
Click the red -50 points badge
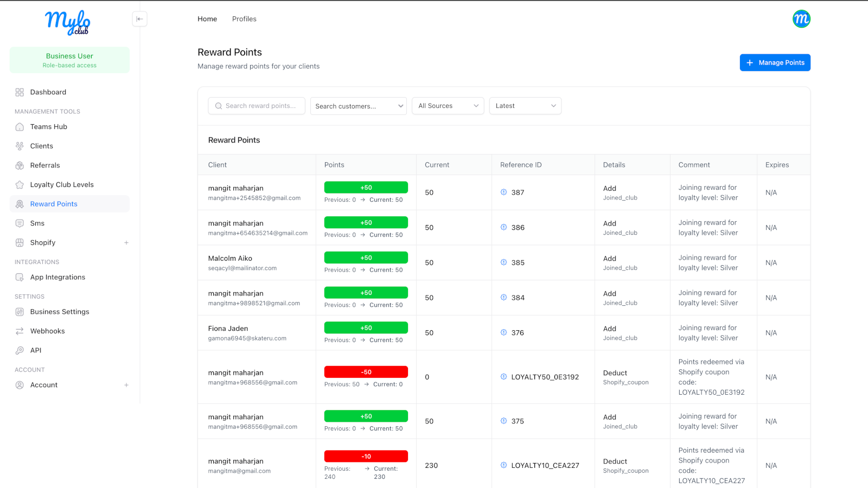click(366, 373)
